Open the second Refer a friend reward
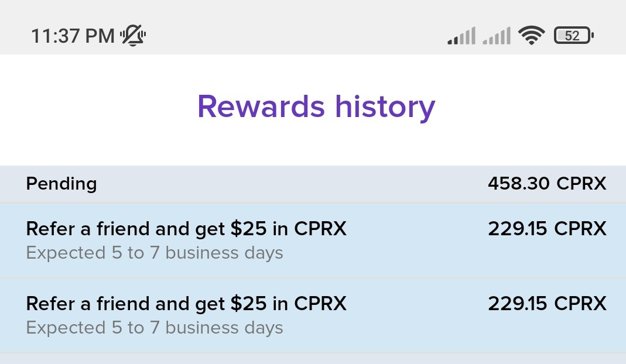Viewport: 626px width, 364px height. [313, 315]
